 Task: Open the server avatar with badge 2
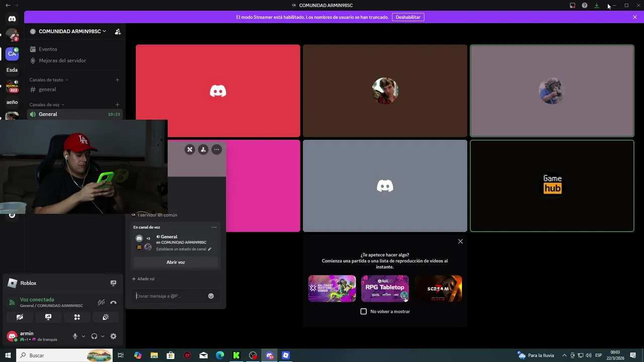[x=12, y=36]
